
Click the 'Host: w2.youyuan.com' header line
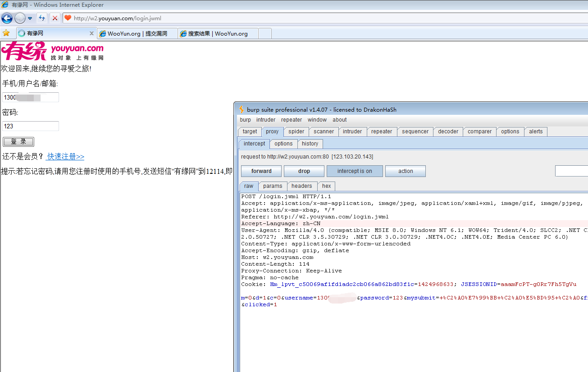coord(277,257)
